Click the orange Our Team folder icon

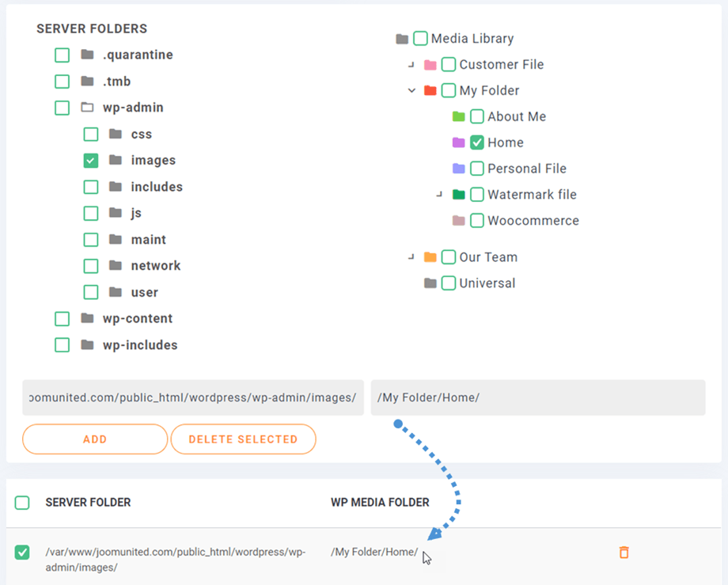430,257
